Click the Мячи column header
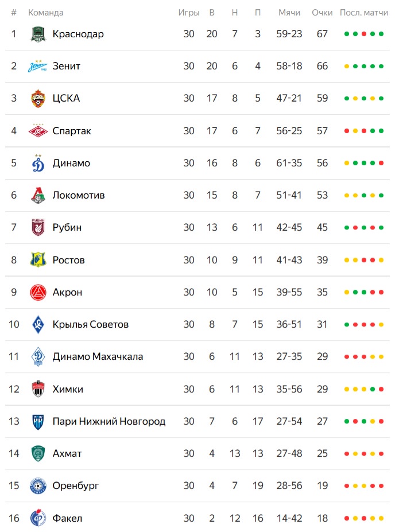The height and width of the screenshot is (532, 399). tap(289, 13)
